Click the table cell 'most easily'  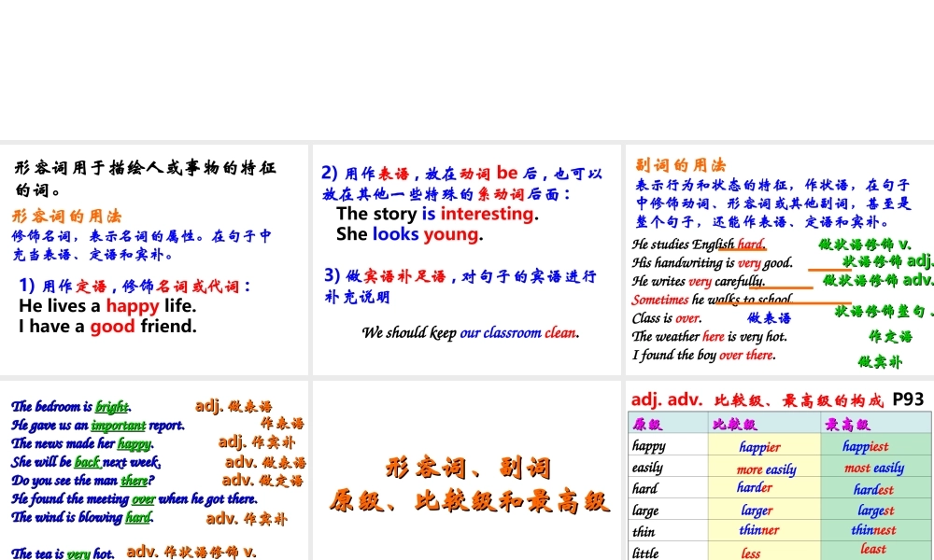(x=874, y=469)
